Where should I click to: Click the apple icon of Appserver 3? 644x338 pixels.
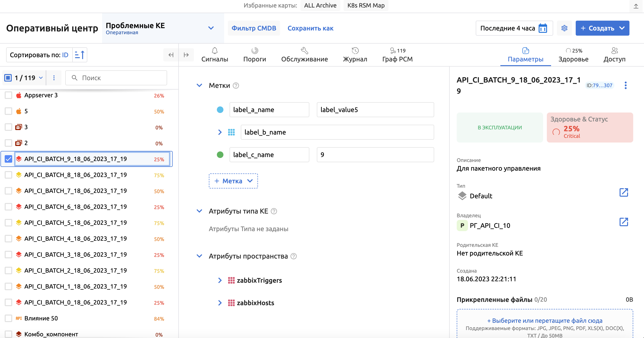click(19, 95)
